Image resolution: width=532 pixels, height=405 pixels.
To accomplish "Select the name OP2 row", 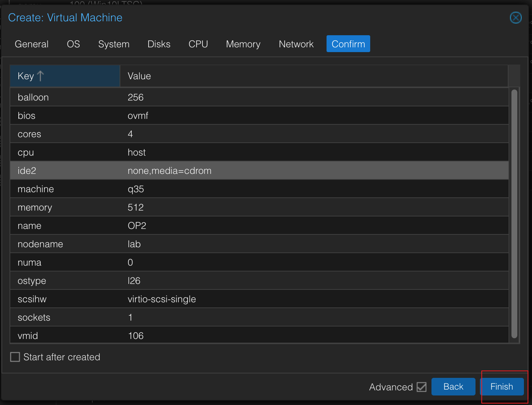I will pos(259,226).
